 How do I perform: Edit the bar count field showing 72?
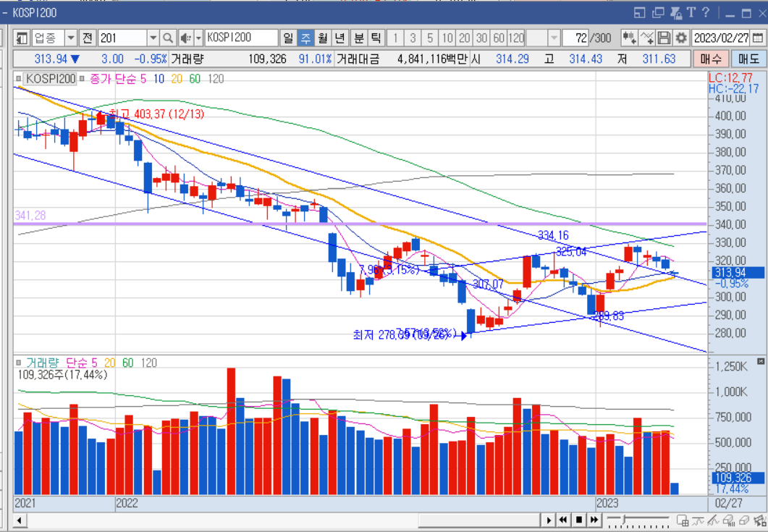[x=575, y=38]
